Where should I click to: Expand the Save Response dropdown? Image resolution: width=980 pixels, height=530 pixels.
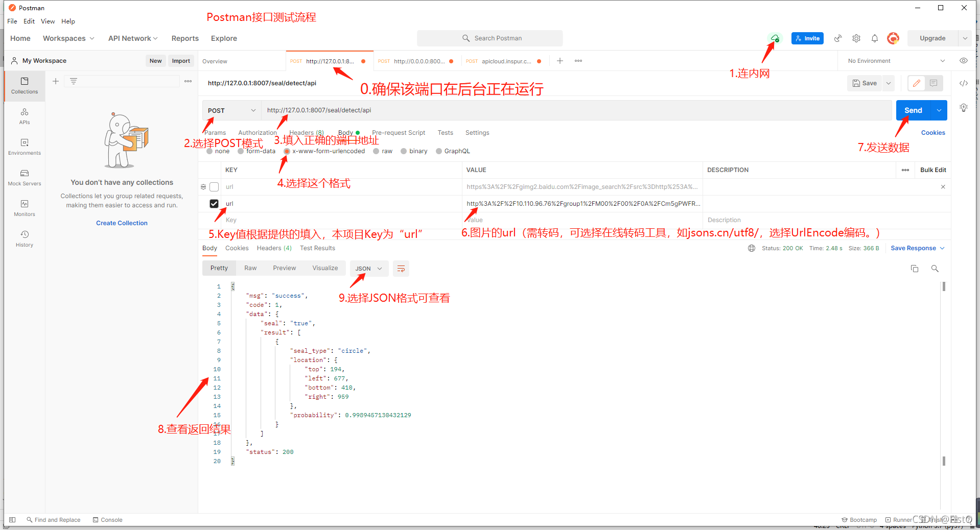[x=918, y=248]
